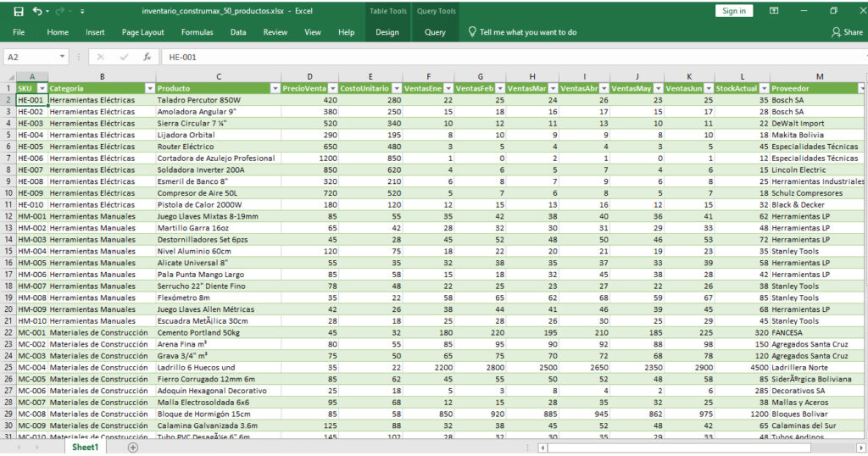The height and width of the screenshot is (456, 868).
Task: Click the Enter checkmark in formula bar
Action: (x=124, y=57)
